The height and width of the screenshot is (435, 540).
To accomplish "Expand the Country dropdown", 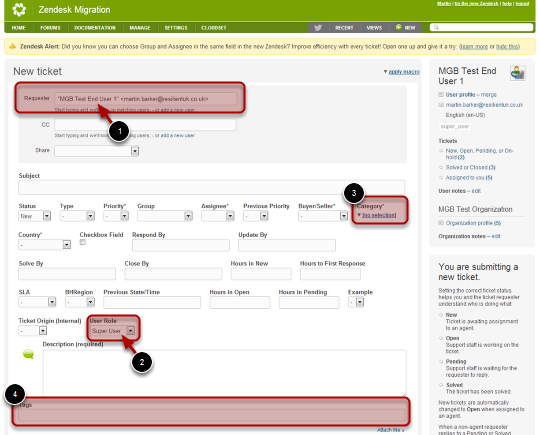I will click(45, 245).
